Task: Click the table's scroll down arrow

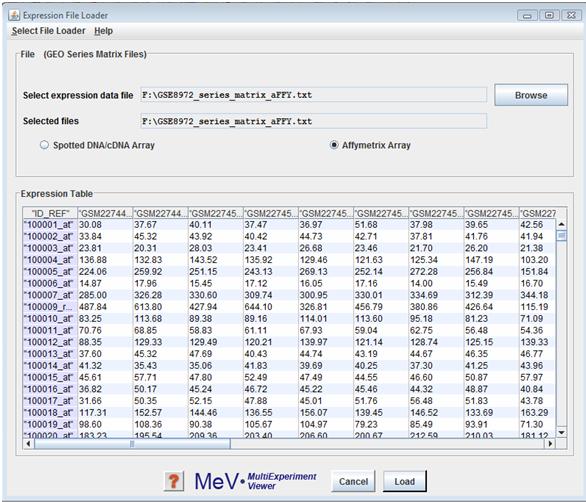Action: pyautogui.click(x=561, y=432)
